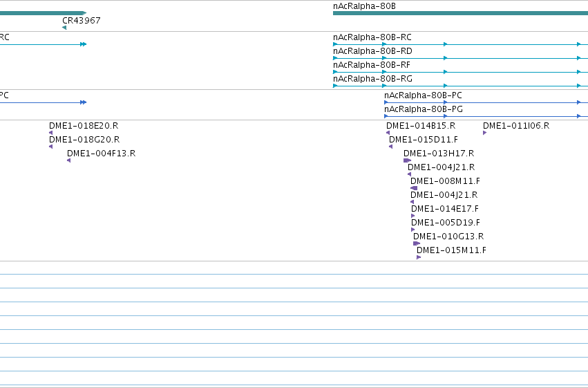Select transcript nAcRalpha-80B-RF
Screen dimensions: 588x388
371,65
